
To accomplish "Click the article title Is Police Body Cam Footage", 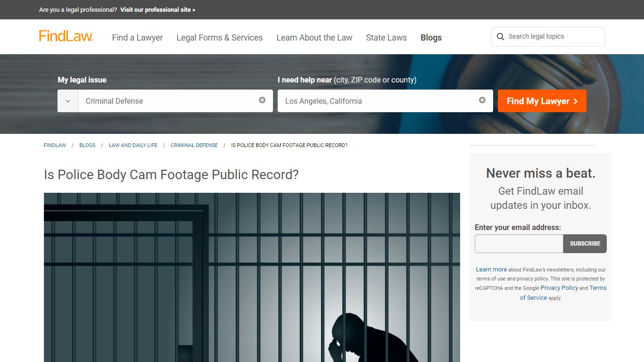I will pyautogui.click(x=171, y=174).
